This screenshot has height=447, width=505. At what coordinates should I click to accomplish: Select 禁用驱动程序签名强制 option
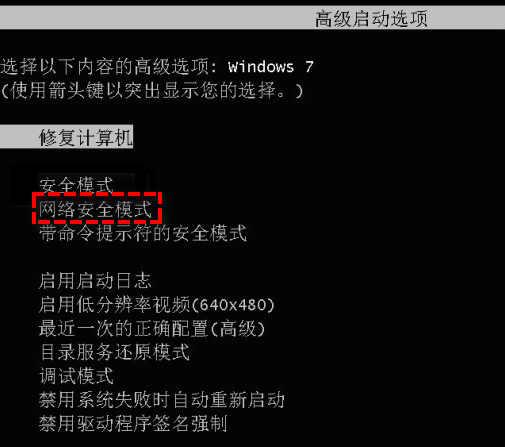coord(133,424)
